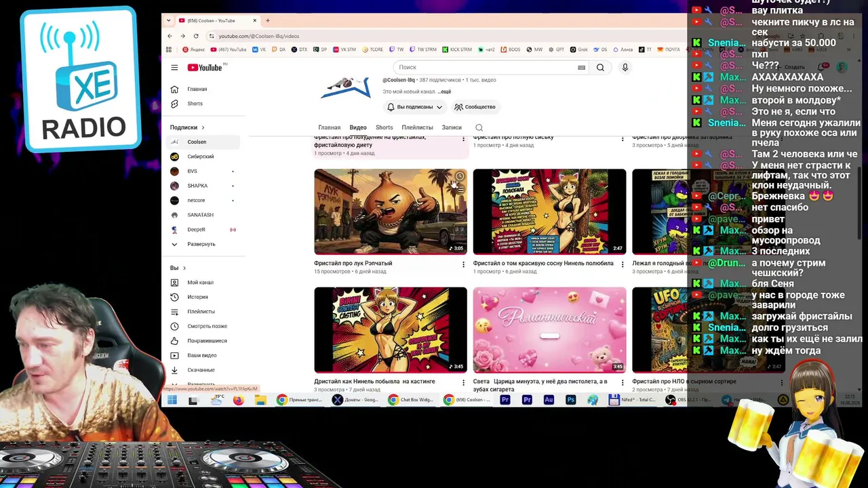This screenshot has width=868, height=488.
Task: Open Adobe Audition from the taskbar
Action: point(549,401)
